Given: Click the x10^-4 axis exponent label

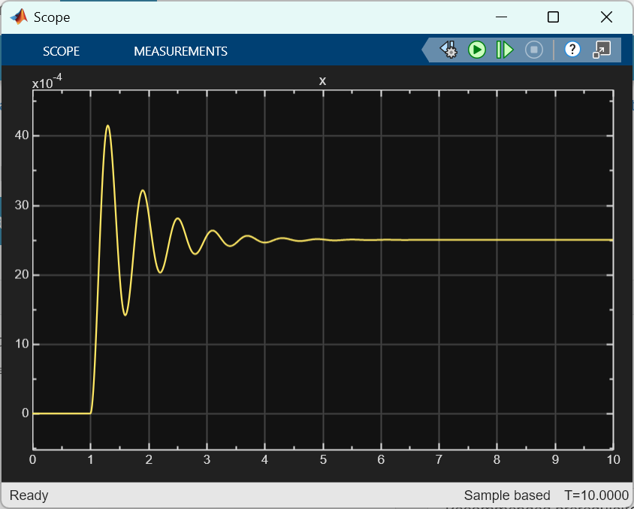Looking at the screenshot, I should (x=47, y=83).
